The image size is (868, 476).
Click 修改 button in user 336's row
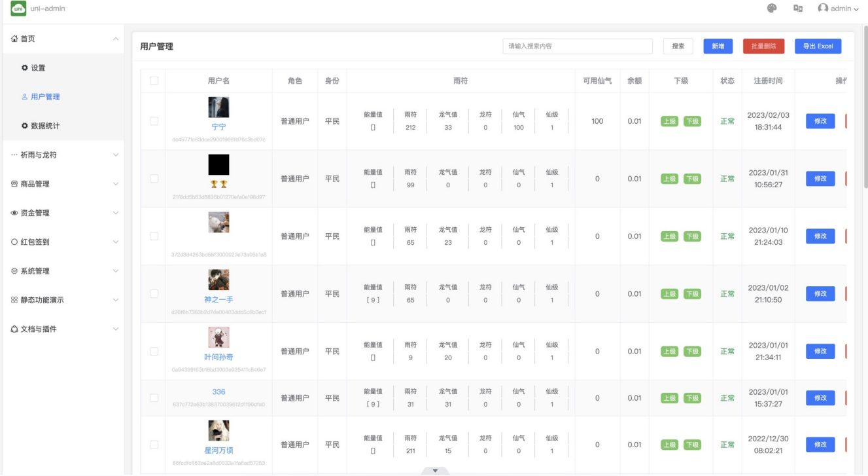[820, 398]
